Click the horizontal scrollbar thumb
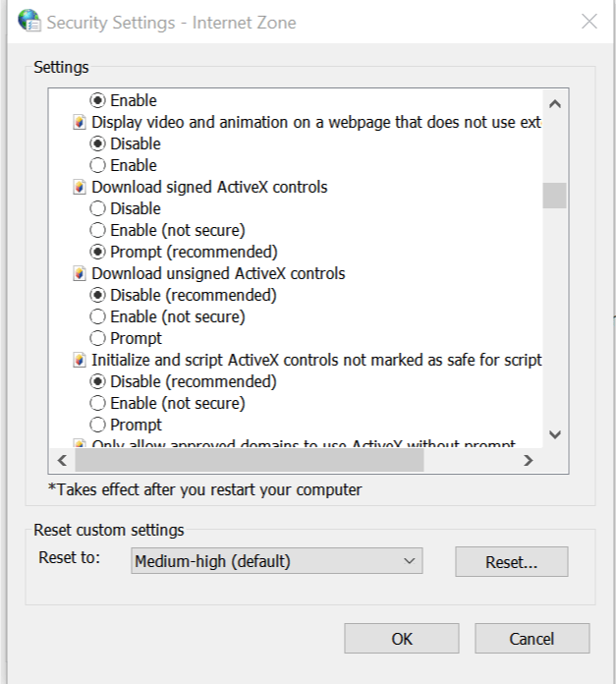This screenshot has width=616, height=684. coord(250,460)
